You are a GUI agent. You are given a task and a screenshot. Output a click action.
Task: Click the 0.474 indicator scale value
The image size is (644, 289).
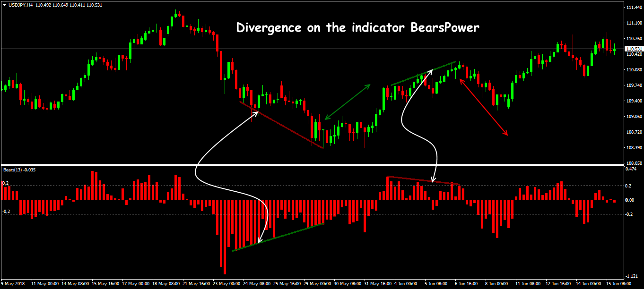[x=631, y=169]
